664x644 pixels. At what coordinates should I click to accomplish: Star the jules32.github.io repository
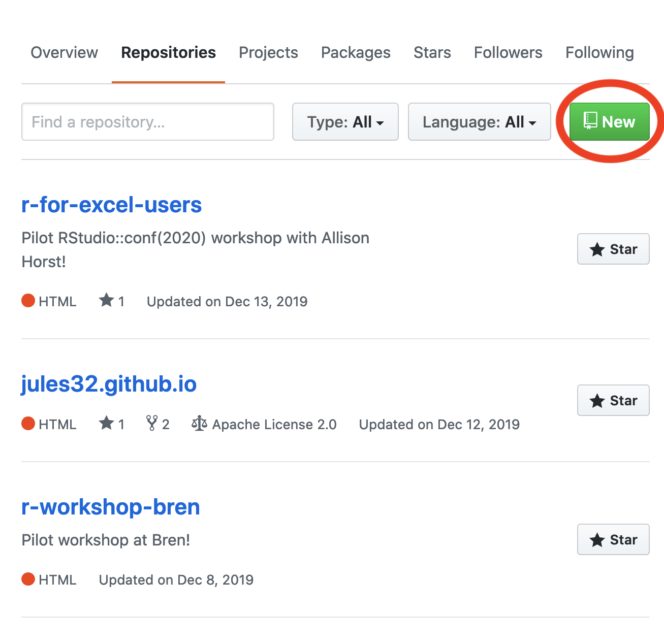pyautogui.click(x=613, y=400)
